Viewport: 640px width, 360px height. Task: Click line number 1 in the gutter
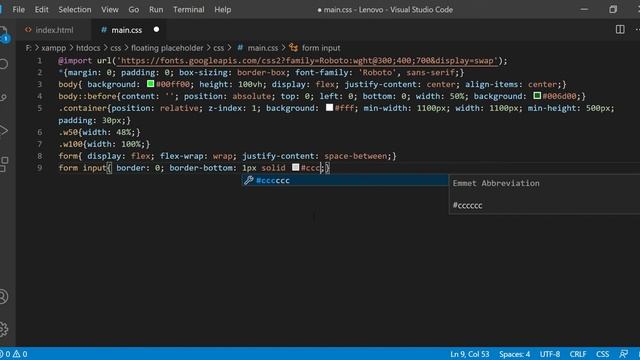tap(40, 60)
